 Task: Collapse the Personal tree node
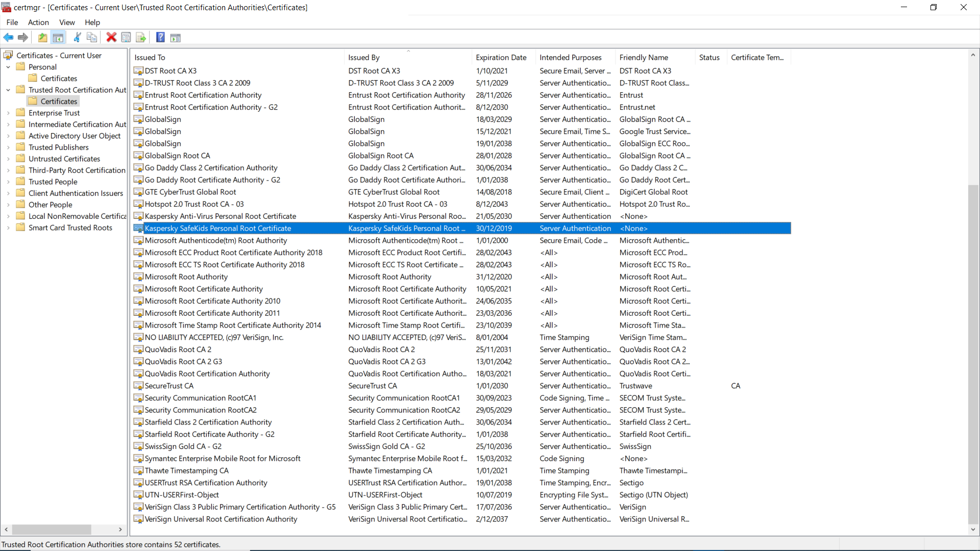(x=8, y=67)
